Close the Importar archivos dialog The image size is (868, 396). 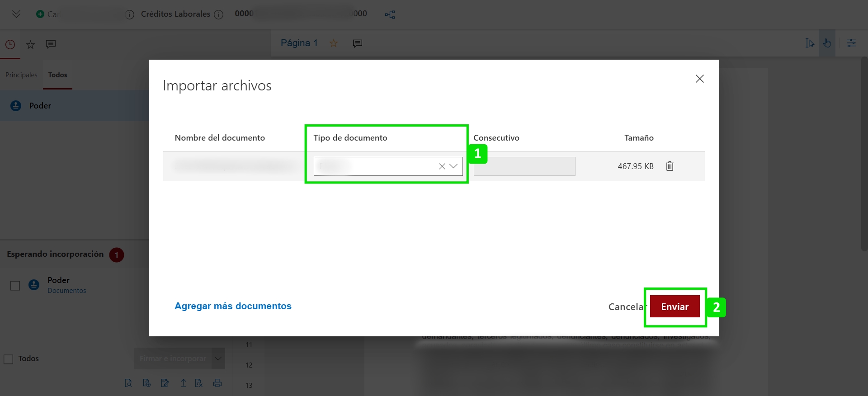click(x=699, y=79)
